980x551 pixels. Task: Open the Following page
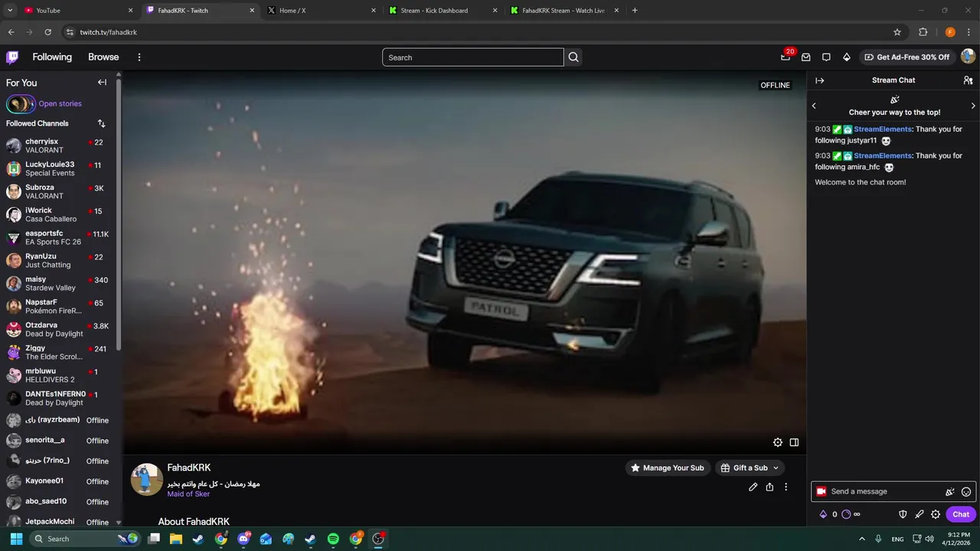pos(52,57)
